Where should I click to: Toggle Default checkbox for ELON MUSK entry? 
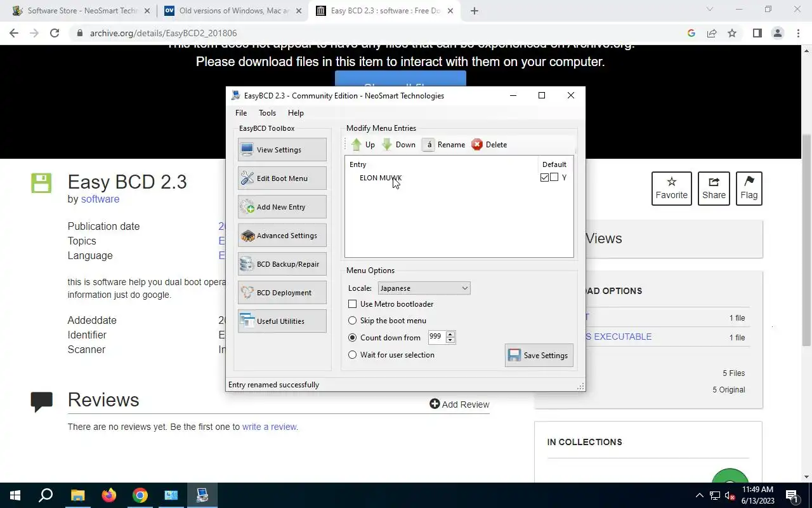(x=544, y=178)
